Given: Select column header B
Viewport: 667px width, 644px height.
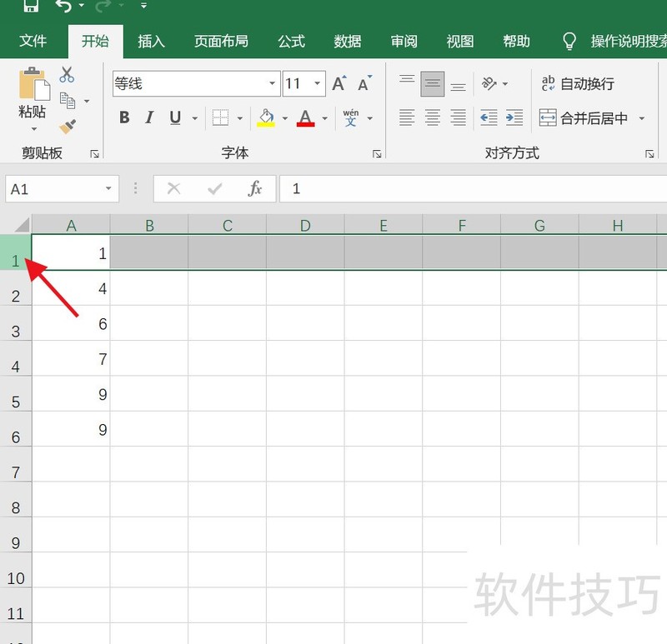Looking at the screenshot, I should pos(149,225).
